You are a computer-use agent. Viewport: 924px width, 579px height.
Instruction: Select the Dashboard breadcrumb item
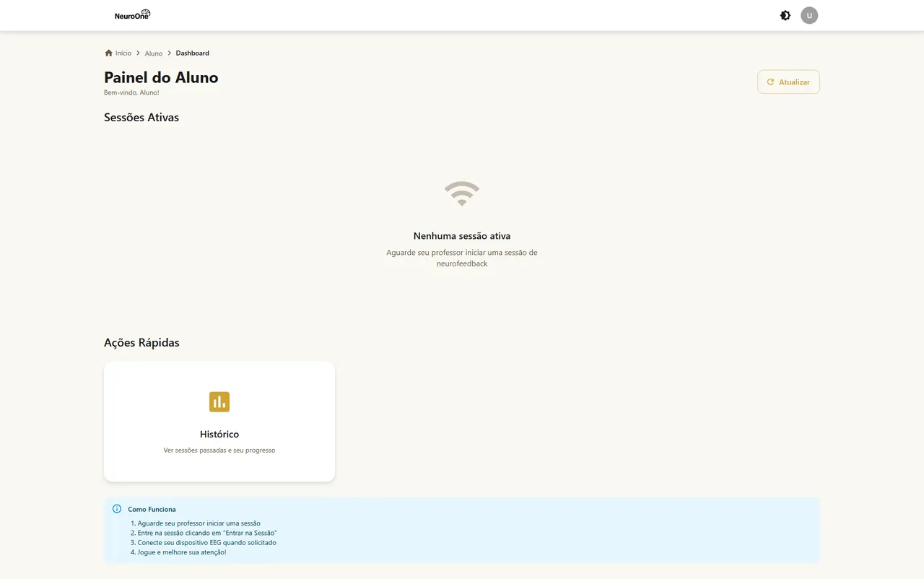193,53
